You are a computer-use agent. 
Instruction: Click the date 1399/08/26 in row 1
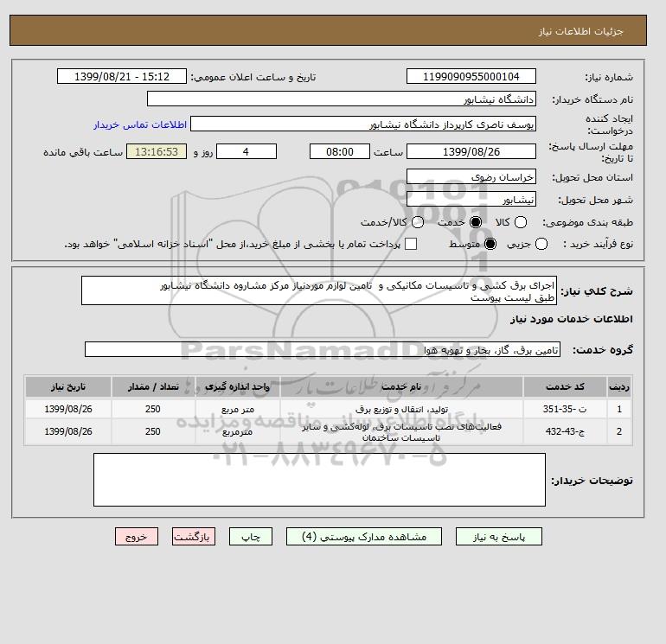[68, 409]
